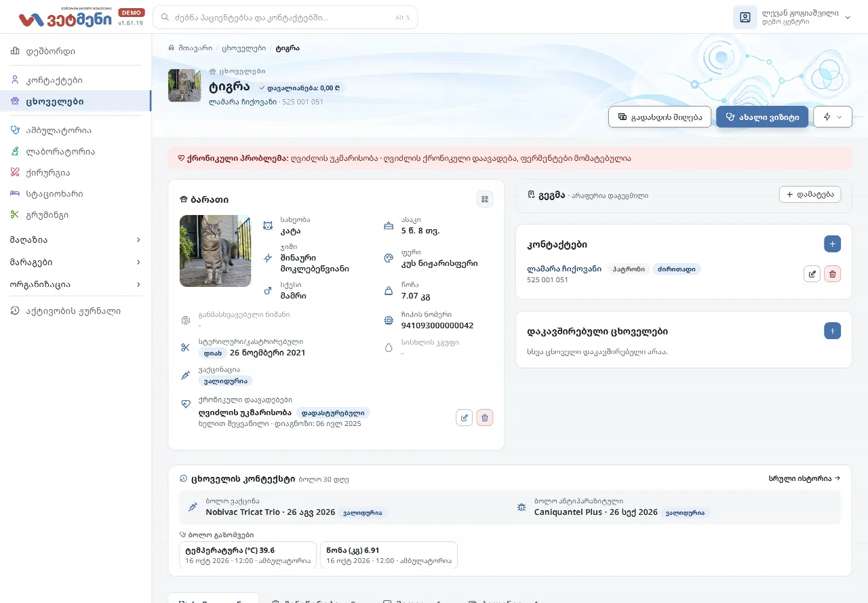Click the სტაციონარი bed icon
Screen dimensions: 868x603
click(x=15, y=193)
